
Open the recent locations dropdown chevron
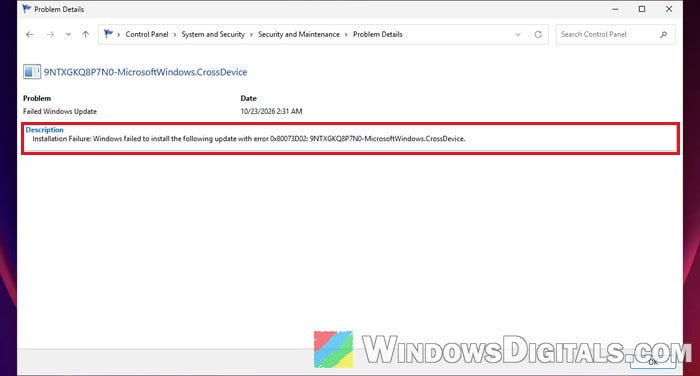pos(68,34)
